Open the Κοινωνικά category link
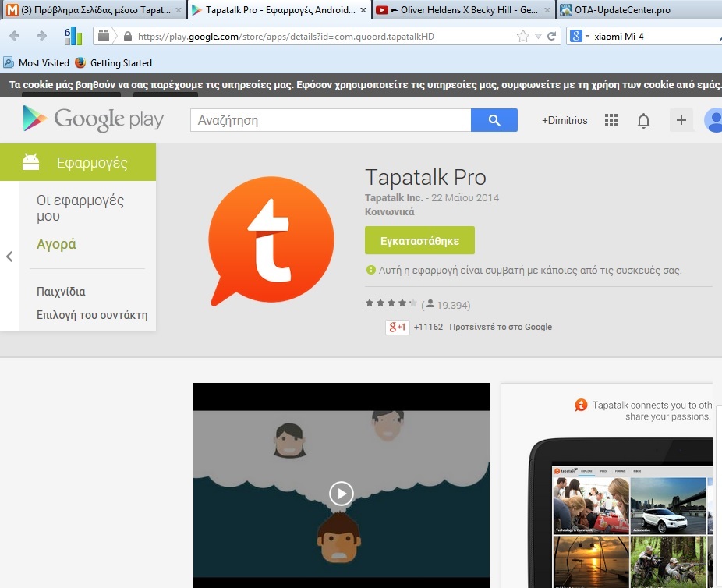This screenshot has width=722, height=588. (x=390, y=212)
